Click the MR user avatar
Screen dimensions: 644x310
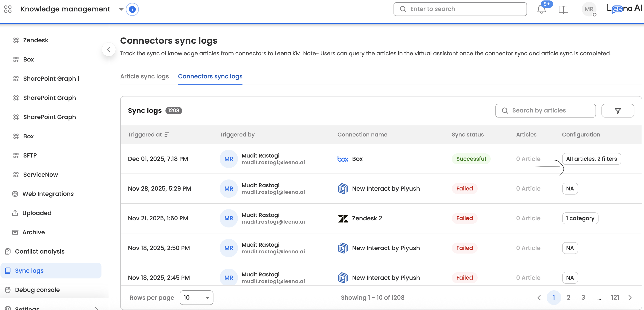coord(589,10)
